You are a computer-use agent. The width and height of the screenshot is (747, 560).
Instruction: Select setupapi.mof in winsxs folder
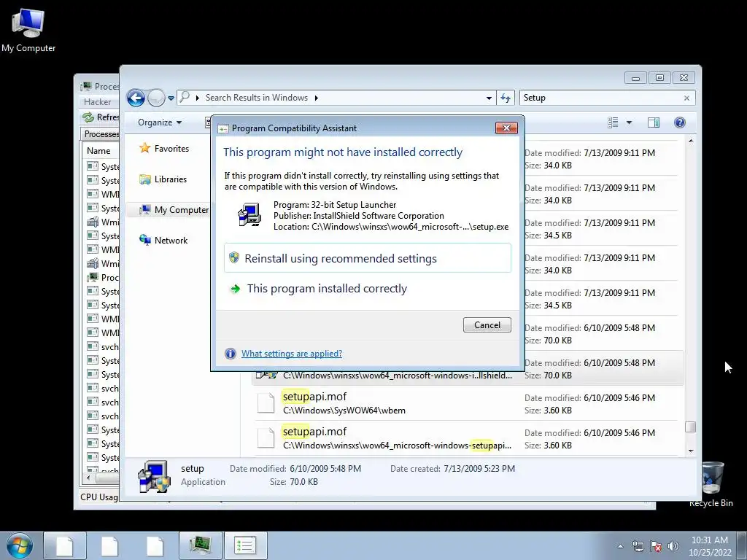(x=469, y=438)
